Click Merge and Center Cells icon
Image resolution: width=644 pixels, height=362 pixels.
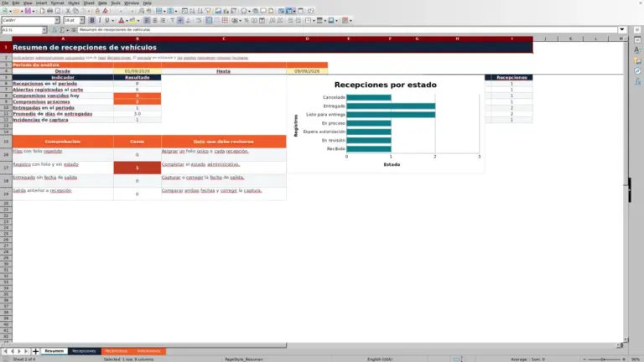tap(209, 20)
